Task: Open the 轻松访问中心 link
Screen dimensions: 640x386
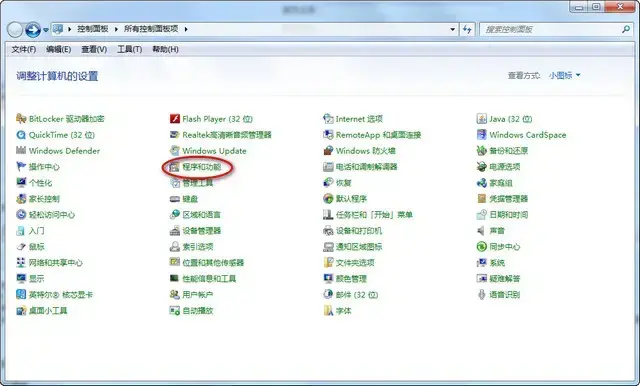Action: [x=52, y=215]
